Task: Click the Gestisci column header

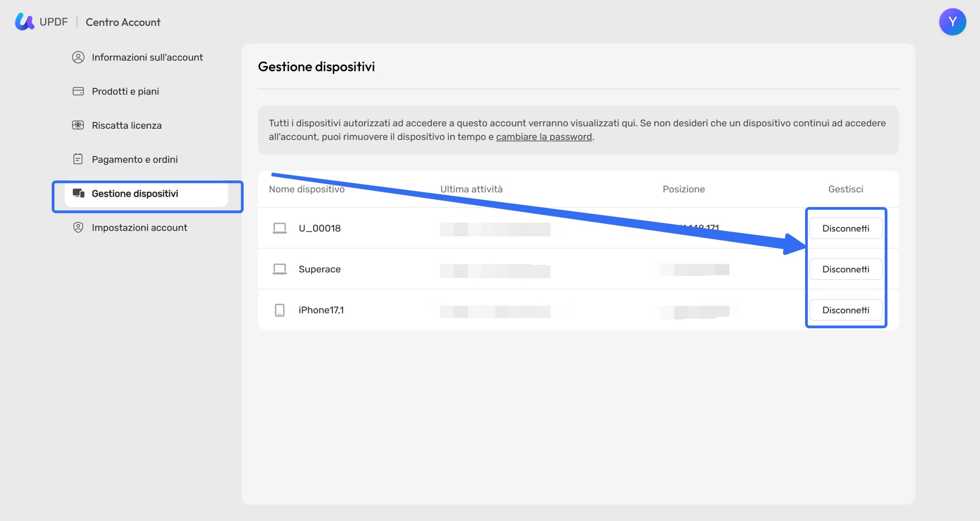Action: [x=846, y=189]
